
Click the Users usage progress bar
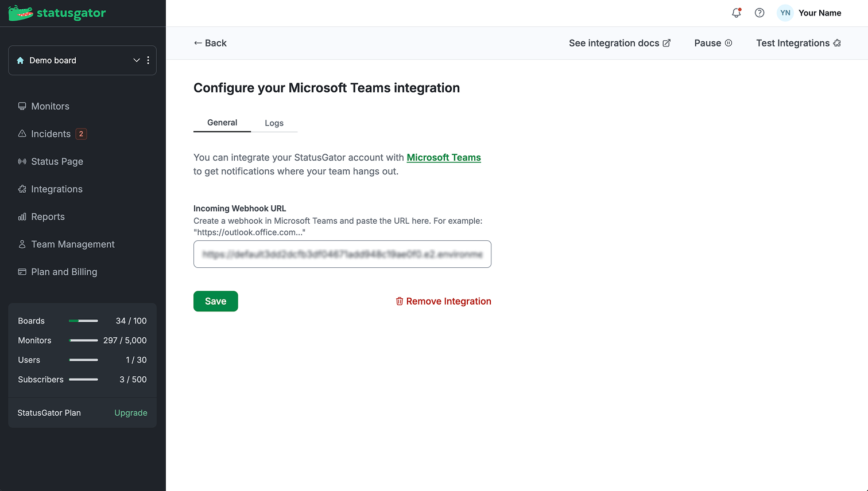[x=83, y=360]
